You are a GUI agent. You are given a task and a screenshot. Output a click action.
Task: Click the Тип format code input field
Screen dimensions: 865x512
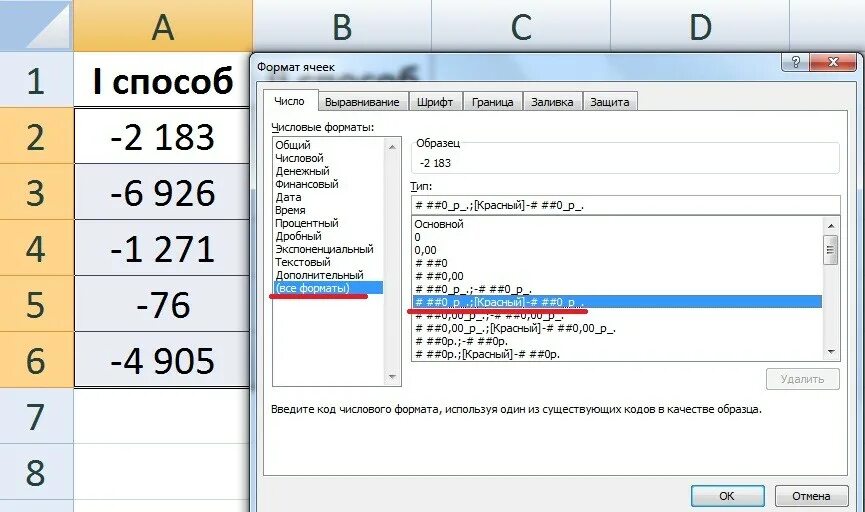pos(626,205)
